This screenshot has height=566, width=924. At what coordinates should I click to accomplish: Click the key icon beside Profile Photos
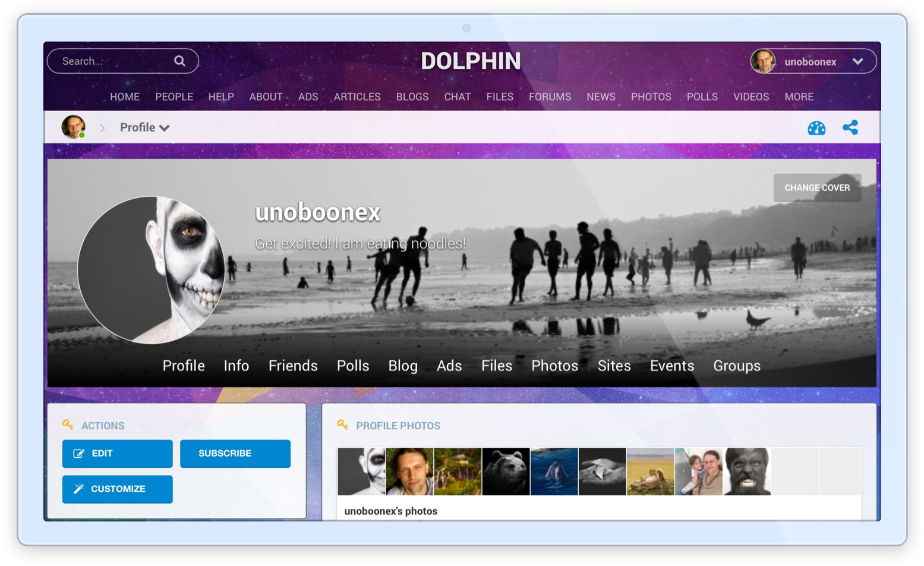pos(343,425)
